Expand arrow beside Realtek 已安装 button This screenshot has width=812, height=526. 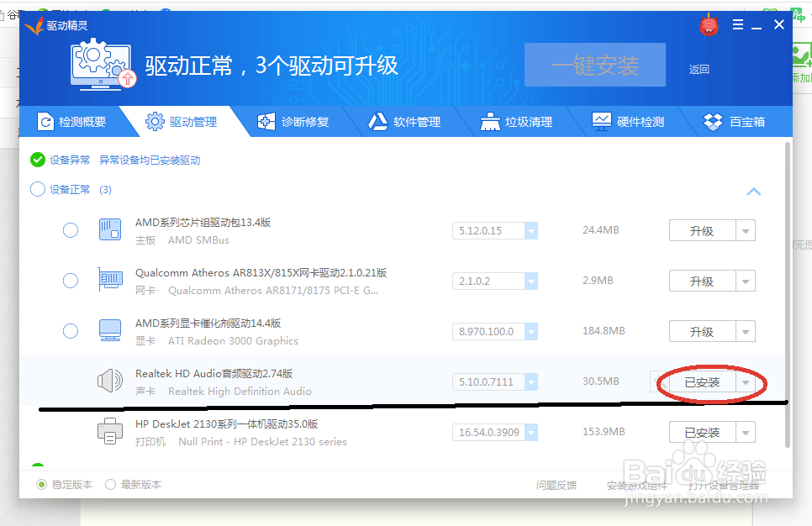(746, 382)
